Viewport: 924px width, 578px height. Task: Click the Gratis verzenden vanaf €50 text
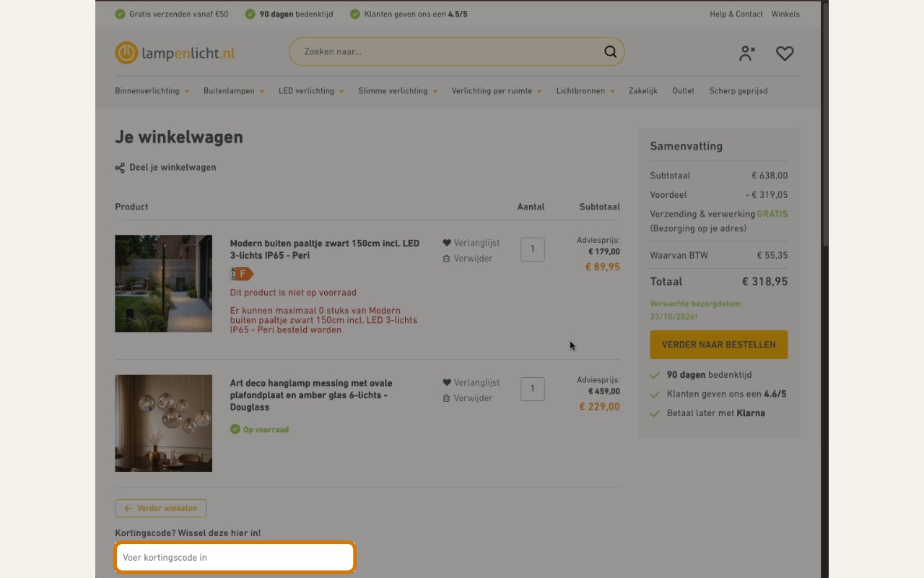coord(179,14)
